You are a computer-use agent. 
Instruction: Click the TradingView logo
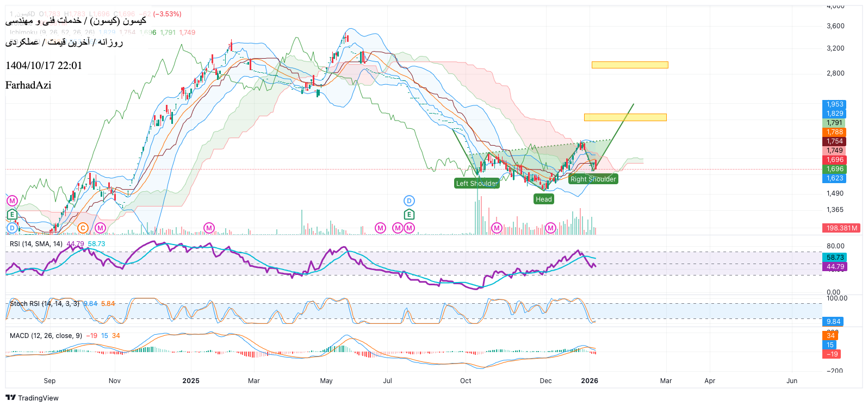32,398
